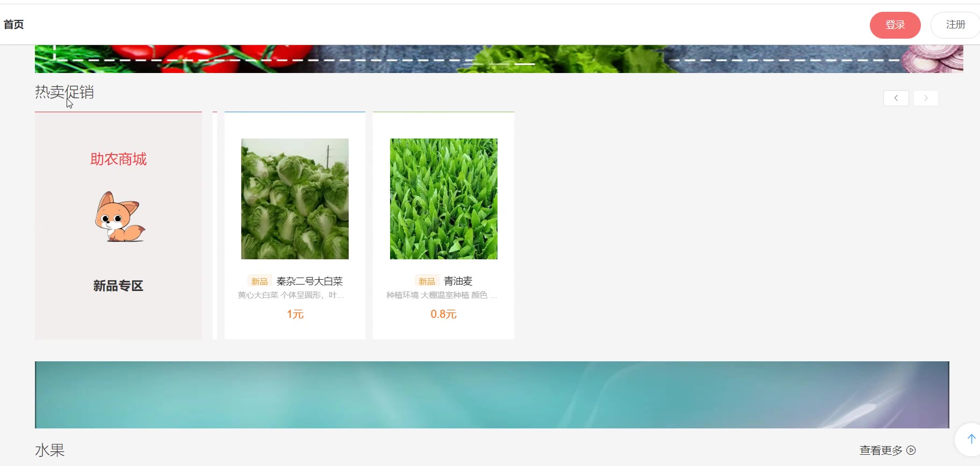The width and height of the screenshot is (980, 466).
Task: Go to previous promotion items with left chevron
Action: 896,98
